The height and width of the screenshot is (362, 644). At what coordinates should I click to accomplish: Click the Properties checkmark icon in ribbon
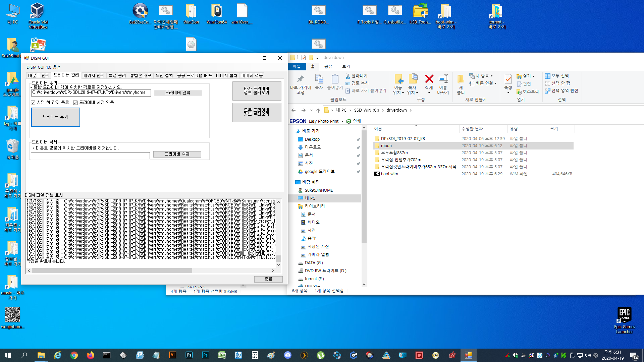click(x=508, y=79)
